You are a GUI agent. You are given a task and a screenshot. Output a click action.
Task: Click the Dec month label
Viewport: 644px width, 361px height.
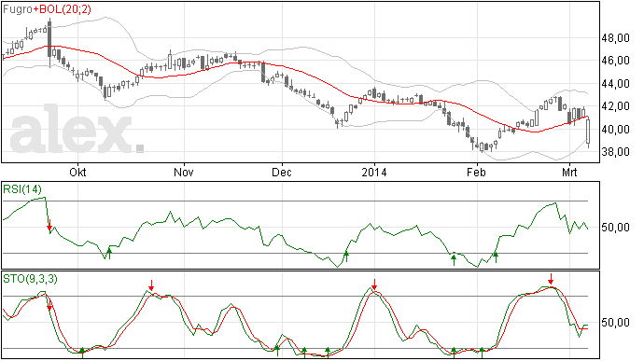282,172
